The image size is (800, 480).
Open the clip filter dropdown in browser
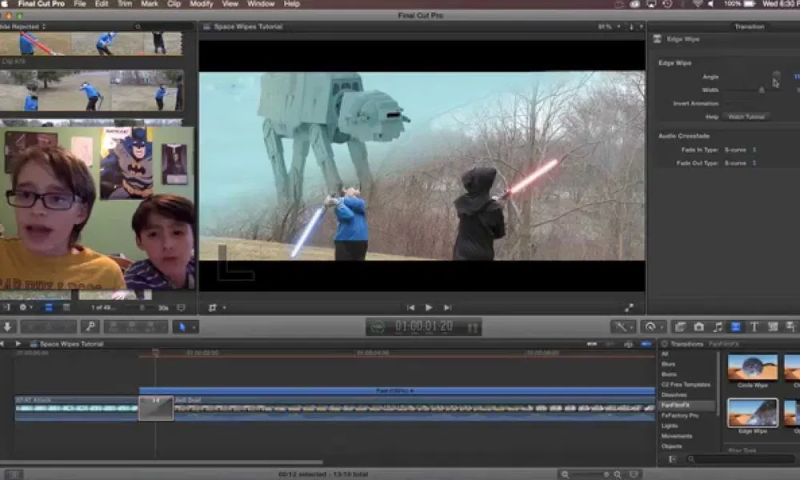(x=23, y=27)
